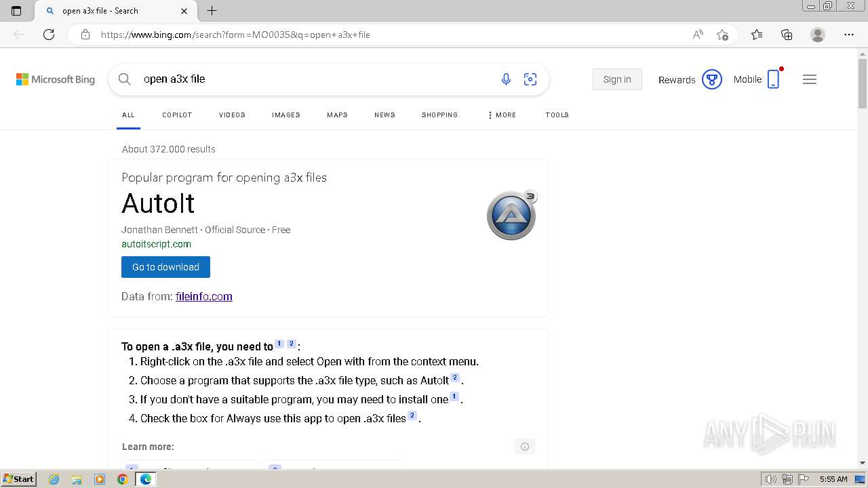Screen dimensions: 868x488
Task: Add this page to favorites star icon
Action: [x=723, y=35]
